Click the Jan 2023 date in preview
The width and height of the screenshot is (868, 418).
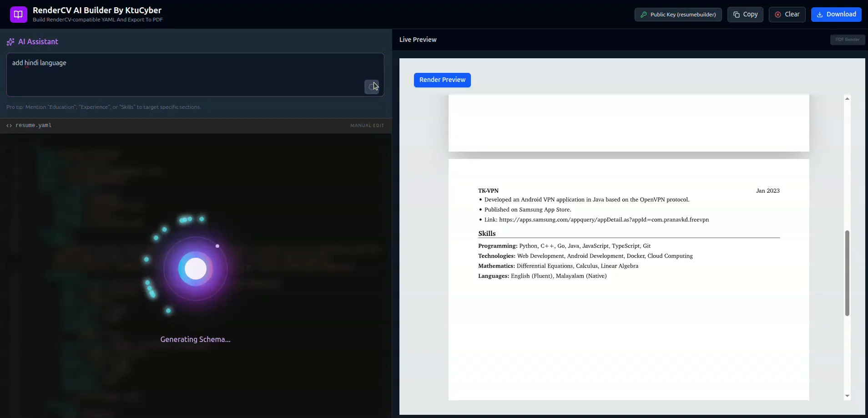tap(768, 191)
